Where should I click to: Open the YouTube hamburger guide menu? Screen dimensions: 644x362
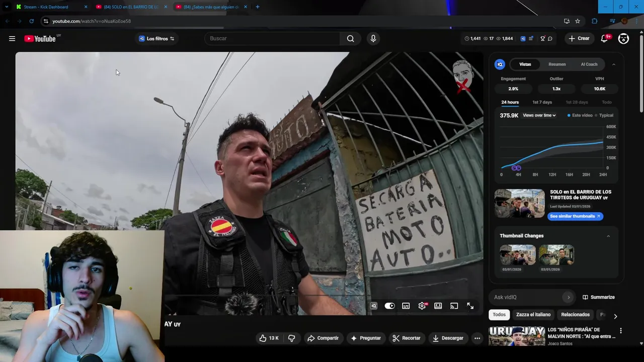click(12, 39)
